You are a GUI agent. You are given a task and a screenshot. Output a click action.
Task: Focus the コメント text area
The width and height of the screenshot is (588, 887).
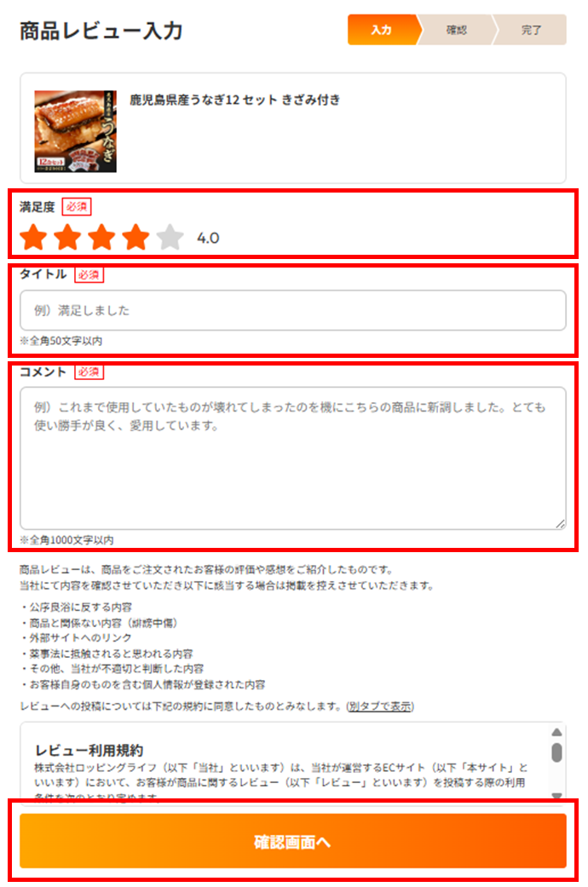(x=293, y=458)
